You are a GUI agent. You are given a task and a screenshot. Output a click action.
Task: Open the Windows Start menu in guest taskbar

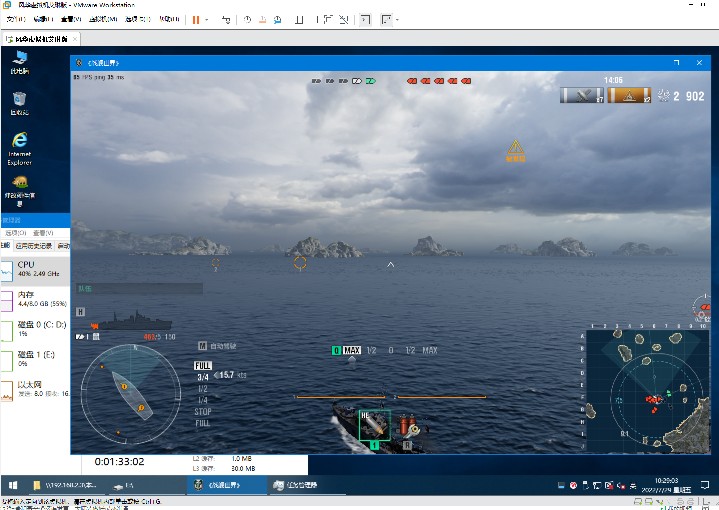tap(13, 485)
